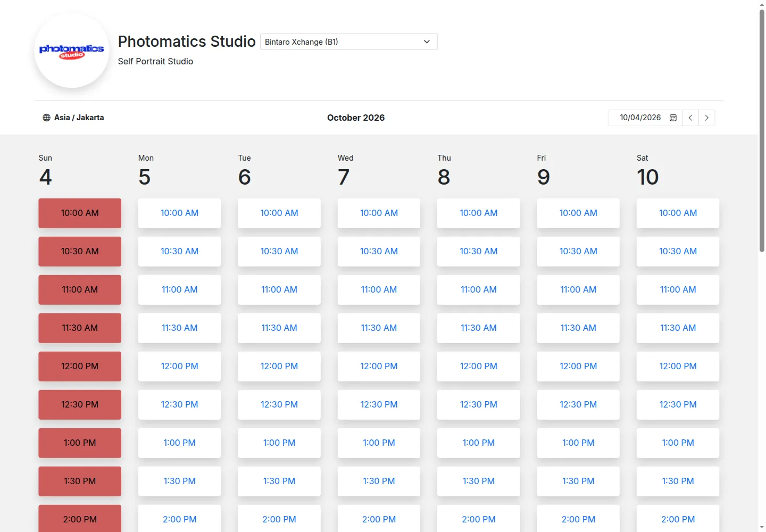The height and width of the screenshot is (532, 766).
Task: Choose Saturday 10 at 11:00 AM
Action: tap(678, 290)
